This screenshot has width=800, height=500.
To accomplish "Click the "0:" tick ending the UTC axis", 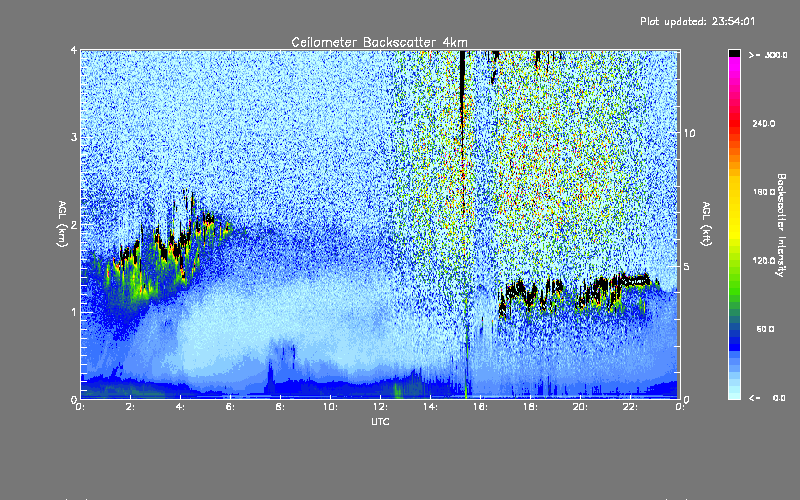I will [x=680, y=407].
